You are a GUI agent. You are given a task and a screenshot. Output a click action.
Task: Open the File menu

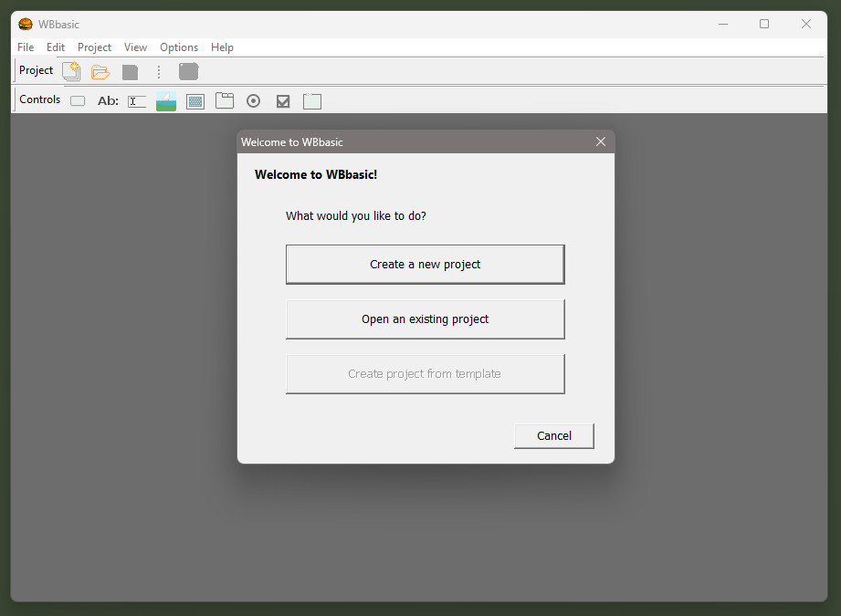[x=26, y=47]
